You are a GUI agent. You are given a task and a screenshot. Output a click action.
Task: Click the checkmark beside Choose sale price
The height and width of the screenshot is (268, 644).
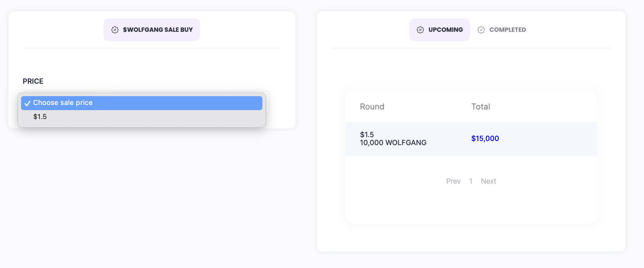28,103
